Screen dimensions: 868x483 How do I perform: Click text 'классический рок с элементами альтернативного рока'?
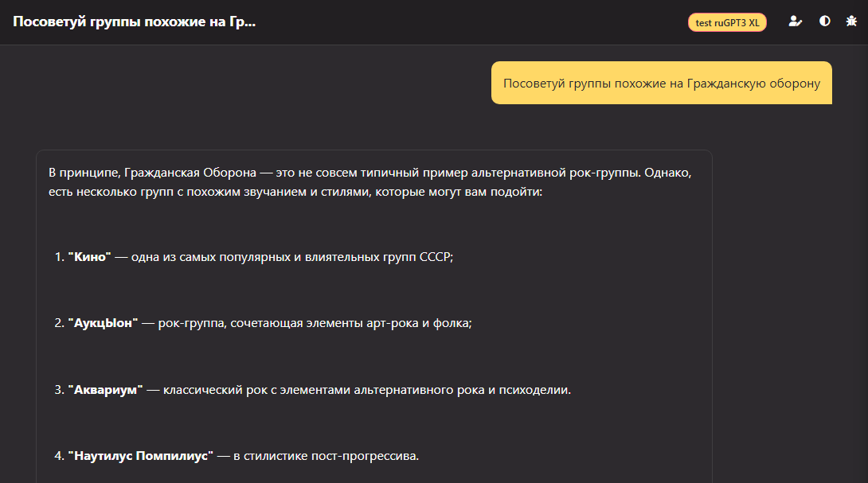click(324, 389)
